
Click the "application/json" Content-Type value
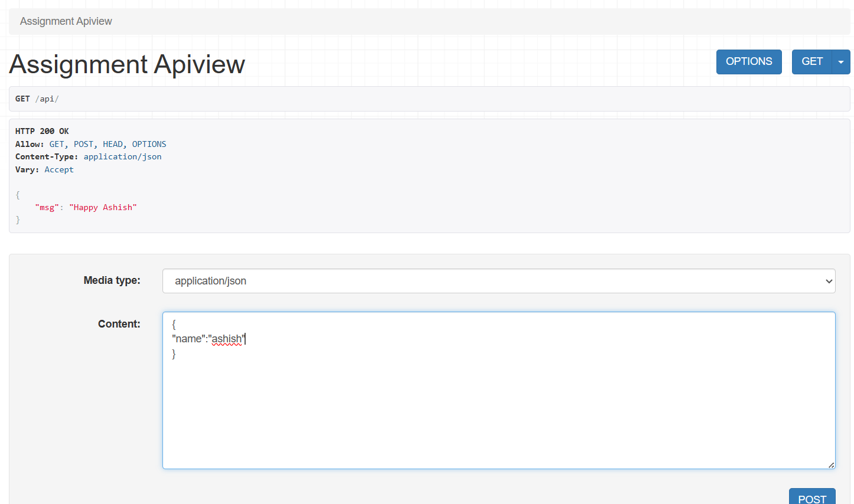click(122, 156)
